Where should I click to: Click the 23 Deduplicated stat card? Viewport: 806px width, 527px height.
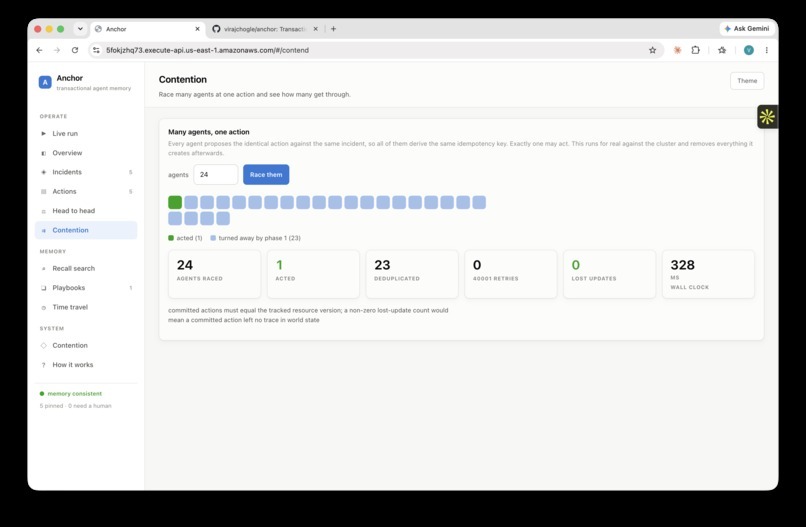coord(412,274)
